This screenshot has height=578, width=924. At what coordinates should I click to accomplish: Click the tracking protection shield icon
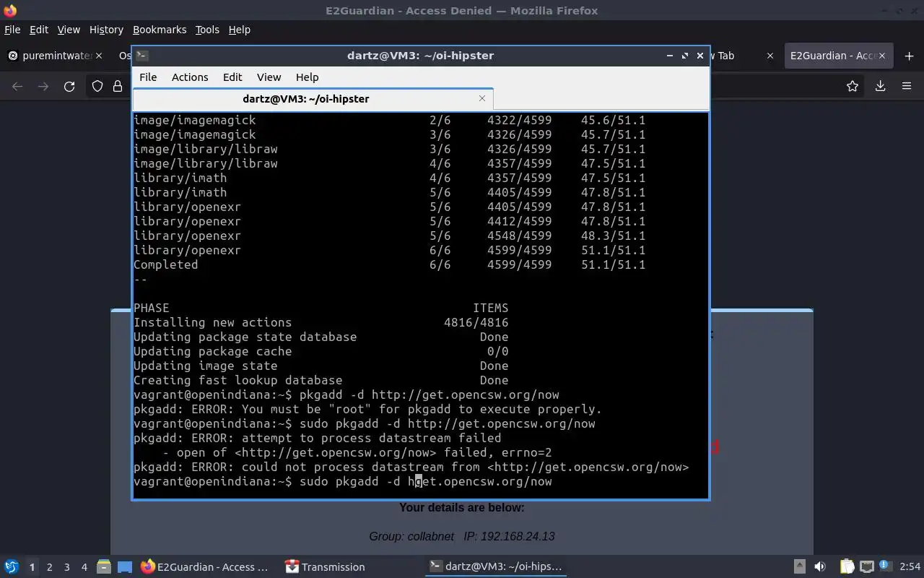pyautogui.click(x=97, y=87)
